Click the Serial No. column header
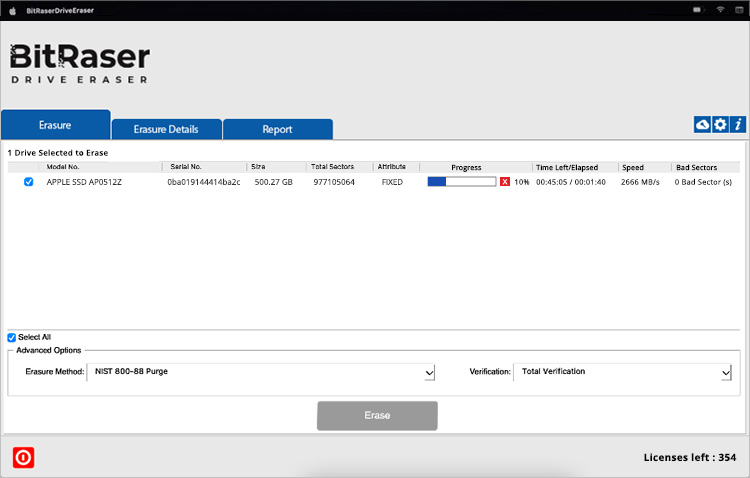 click(186, 167)
